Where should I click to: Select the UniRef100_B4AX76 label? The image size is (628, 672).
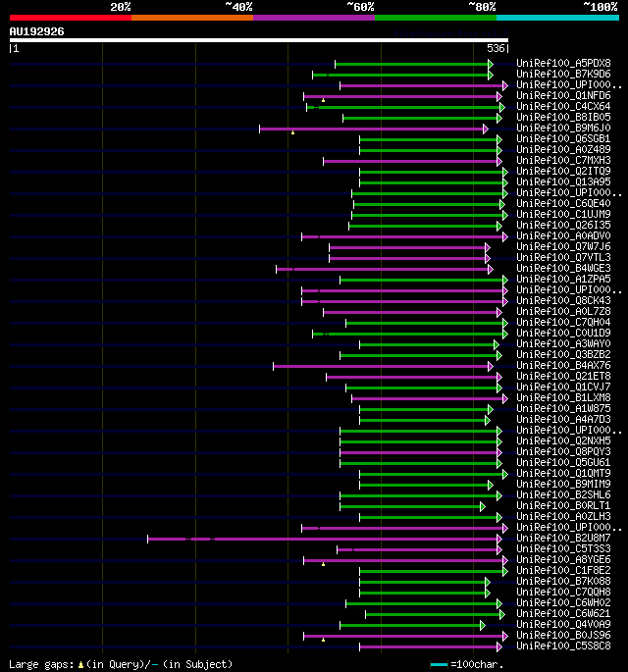coord(563,366)
